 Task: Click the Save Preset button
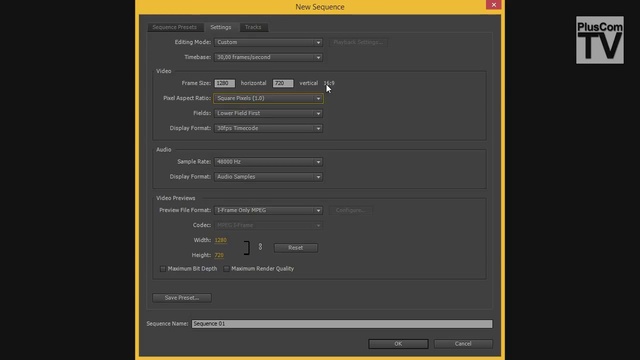182,298
